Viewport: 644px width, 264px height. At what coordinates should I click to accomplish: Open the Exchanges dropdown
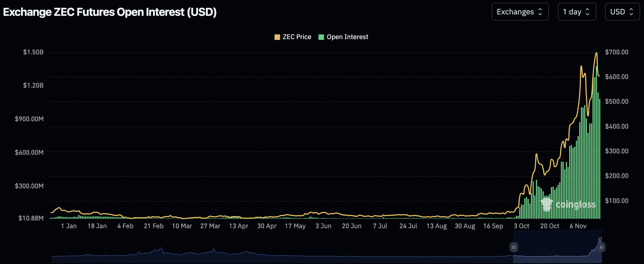[x=520, y=12]
